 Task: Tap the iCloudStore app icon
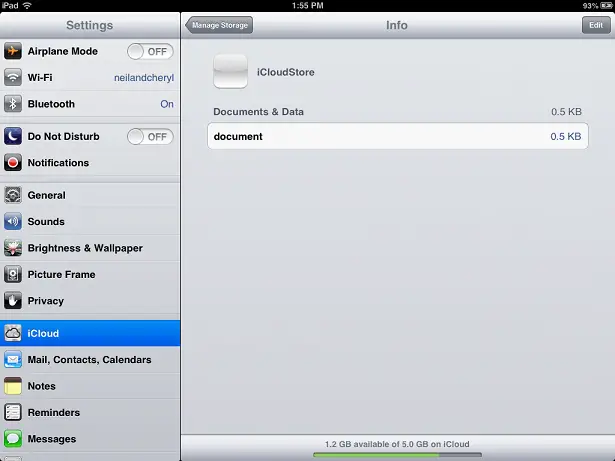tap(230, 72)
